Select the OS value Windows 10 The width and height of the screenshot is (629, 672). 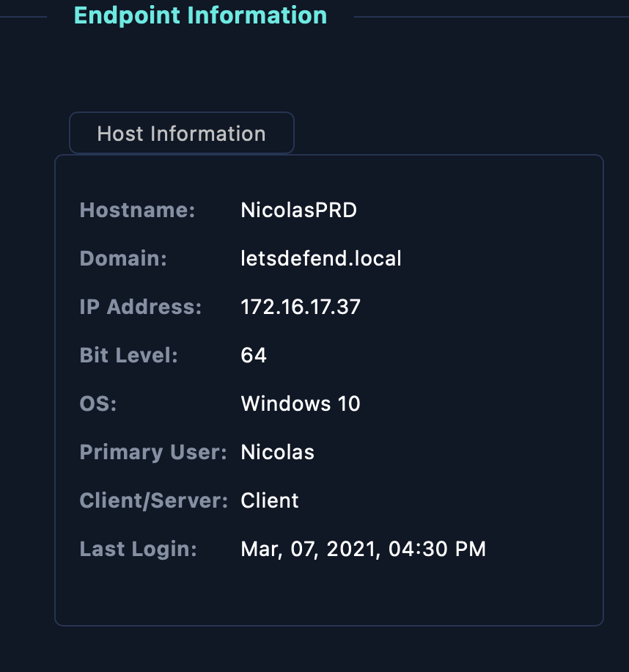coord(301,403)
